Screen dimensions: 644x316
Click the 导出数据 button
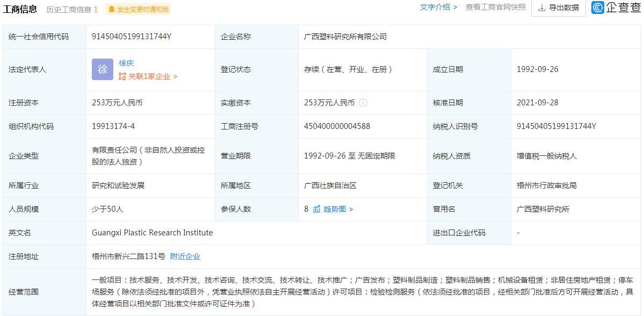click(559, 8)
